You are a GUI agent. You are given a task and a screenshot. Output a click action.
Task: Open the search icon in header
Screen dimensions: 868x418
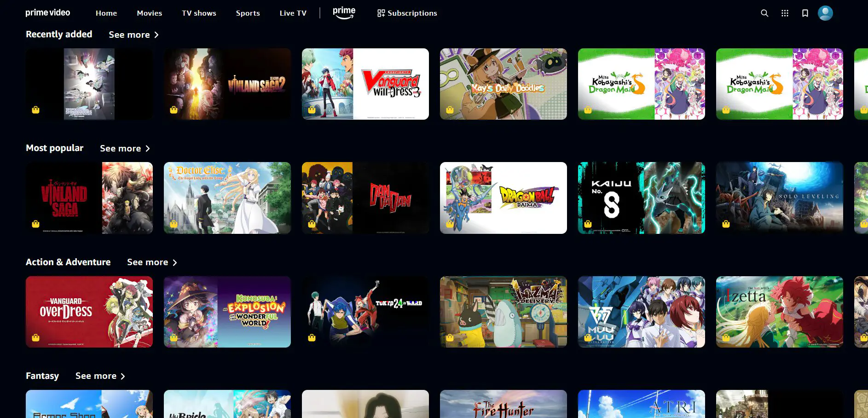pyautogui.click(x=764, y=13)
